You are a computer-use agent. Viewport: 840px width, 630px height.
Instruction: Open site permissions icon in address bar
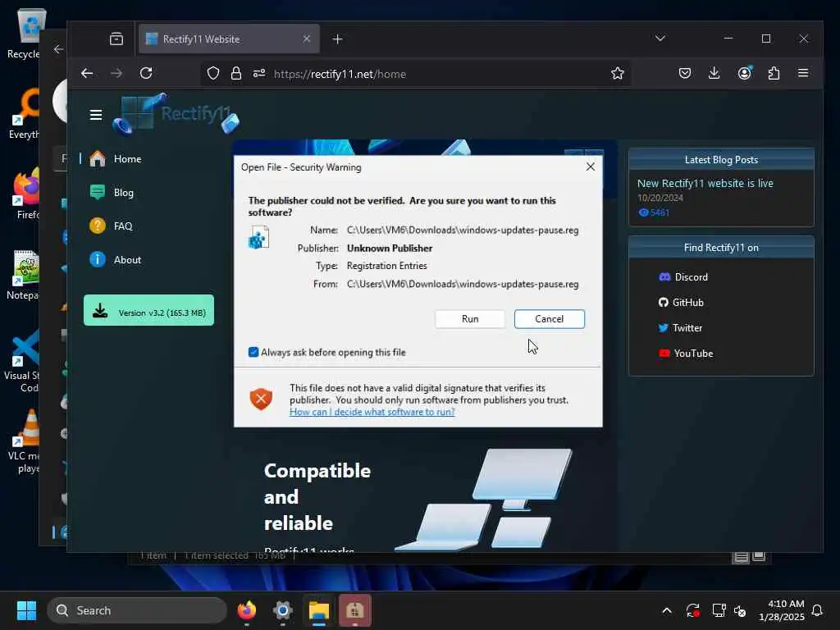pos(259,73)
